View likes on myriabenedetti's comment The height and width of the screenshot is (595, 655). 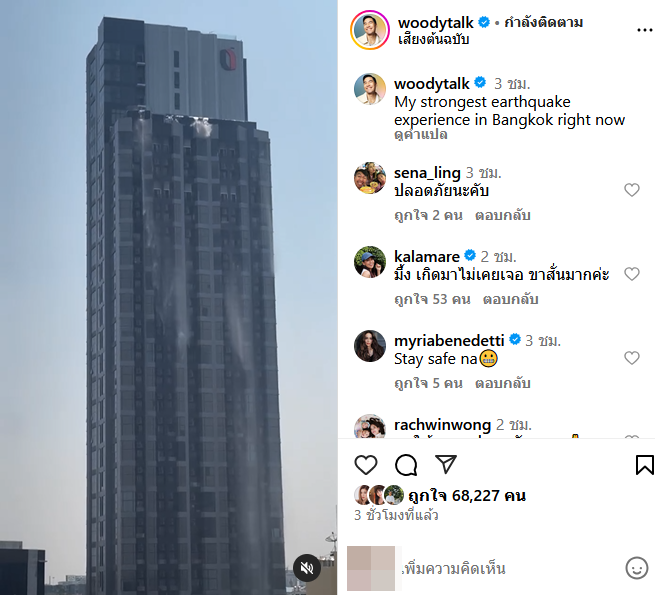pos(428,383)
